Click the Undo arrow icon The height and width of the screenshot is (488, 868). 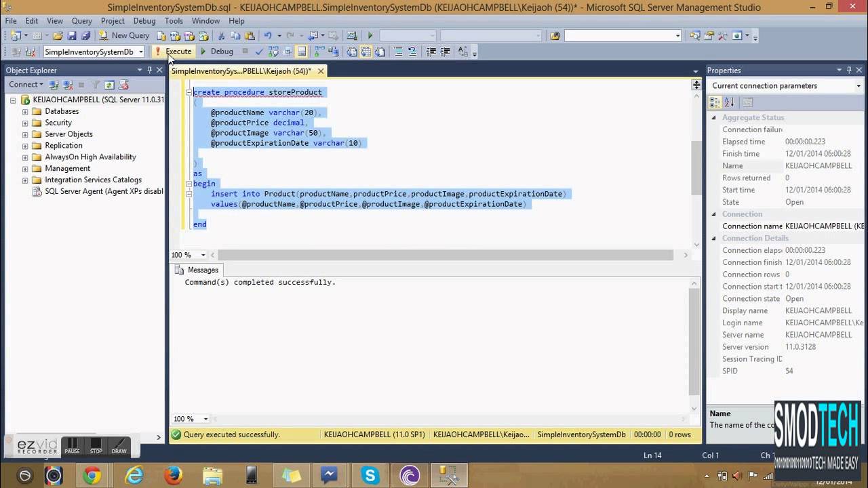click(269, 35)
